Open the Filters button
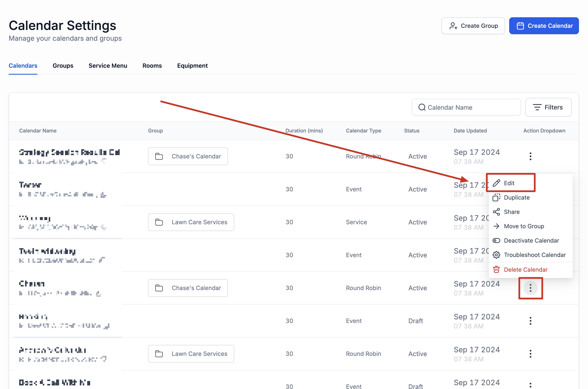Viewport: 588px width, 389px height. click(x=548, y=107)
